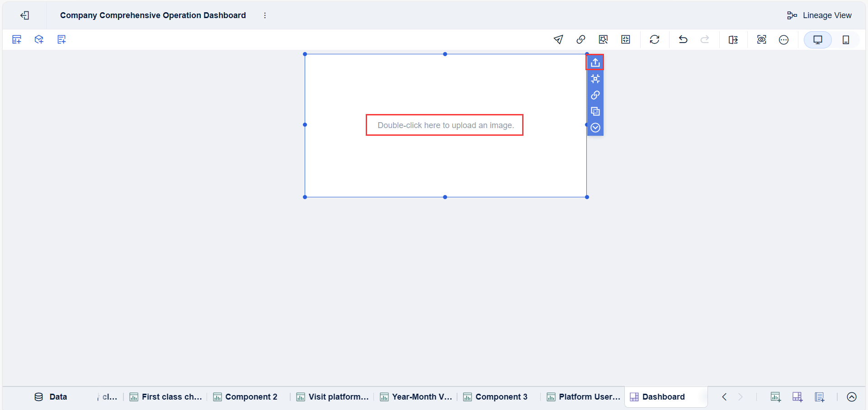The image size is (868, 410).
Task: Open the preview eye icon in the toolbar
Action: tap(762, 39)
